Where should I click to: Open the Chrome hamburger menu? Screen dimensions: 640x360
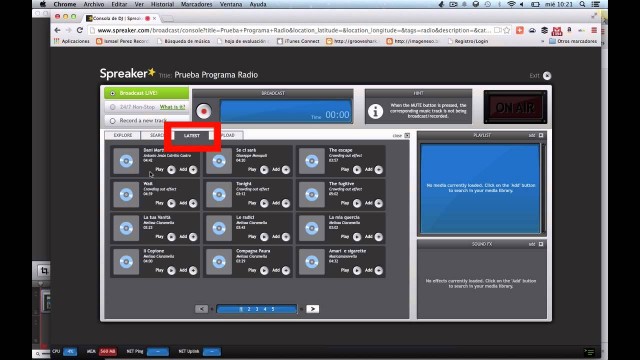coord(594,30)
